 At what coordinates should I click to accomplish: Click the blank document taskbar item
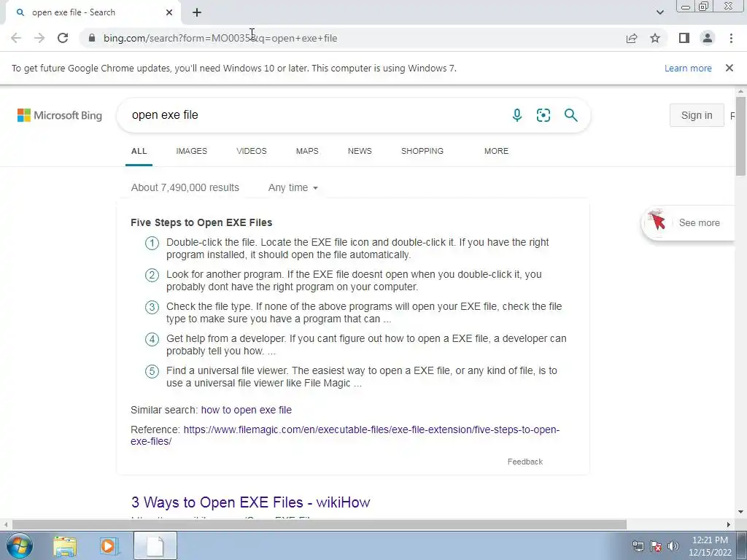pyautogui.click(x=155, y=545)
